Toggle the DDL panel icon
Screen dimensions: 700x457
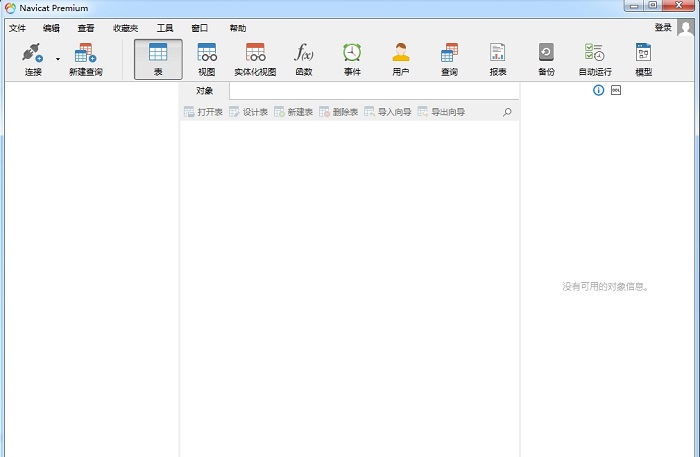[616, 90]
